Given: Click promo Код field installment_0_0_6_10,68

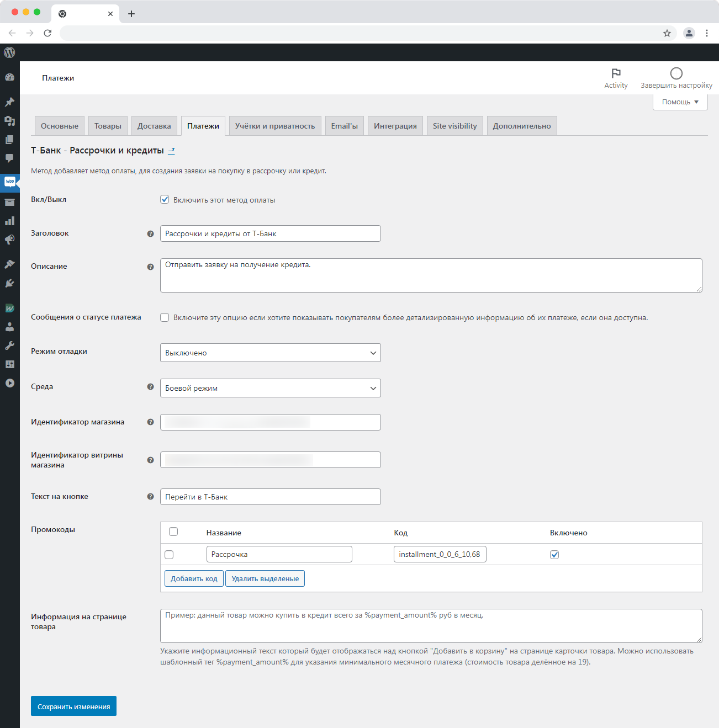Looking at the screenshot, I should click(x=440, y=554).
